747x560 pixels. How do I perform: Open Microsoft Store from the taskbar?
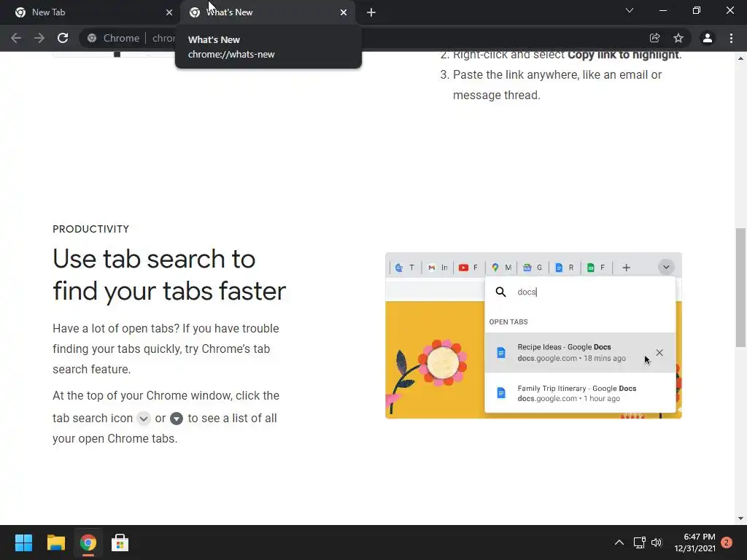120,542
